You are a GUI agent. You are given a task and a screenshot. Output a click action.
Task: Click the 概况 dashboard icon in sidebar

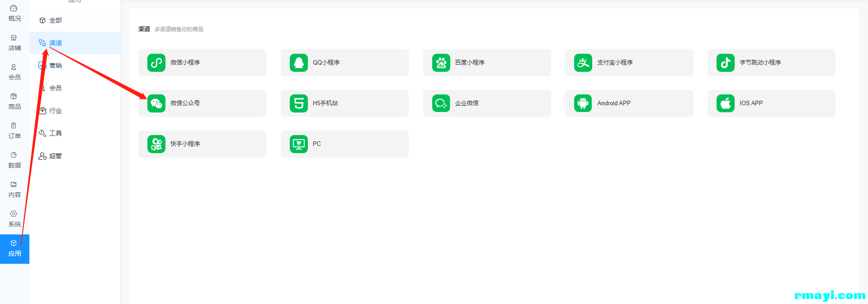pyautogui.click(x=14, y=8)
